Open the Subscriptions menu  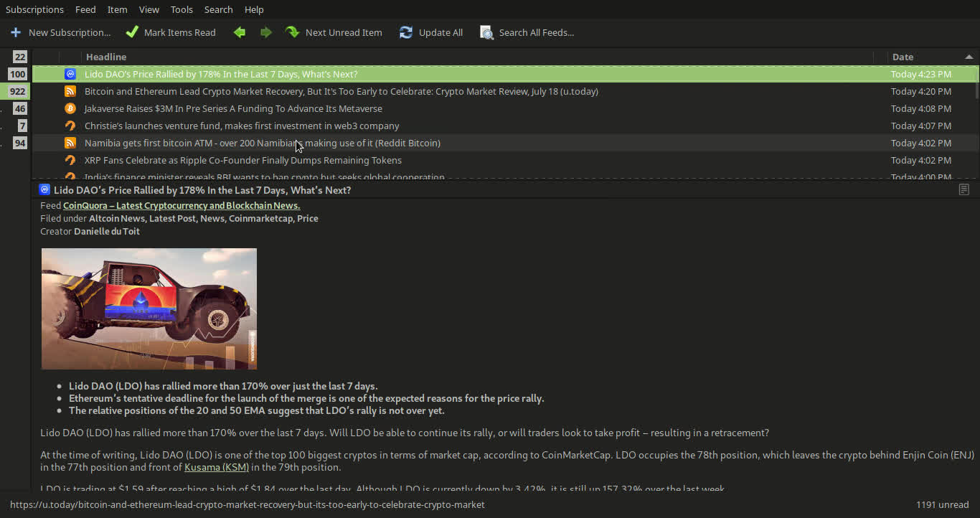click(x=34, y=9)
